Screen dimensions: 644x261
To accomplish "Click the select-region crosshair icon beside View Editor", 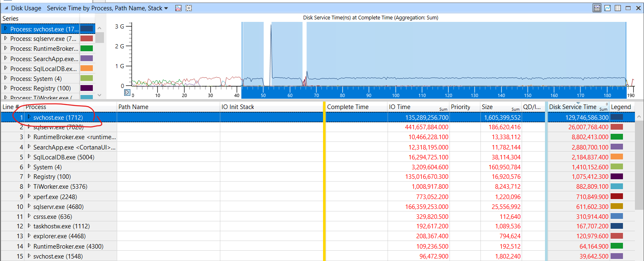I will (x=189, y=8).
